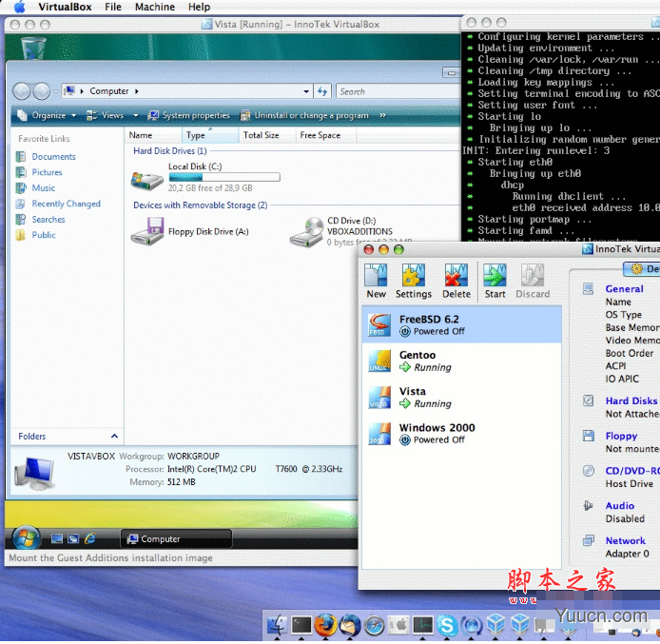Click the arrow after Computer in breadcrumb
Screen dimensions: 660x644
[x=137, y=91]
